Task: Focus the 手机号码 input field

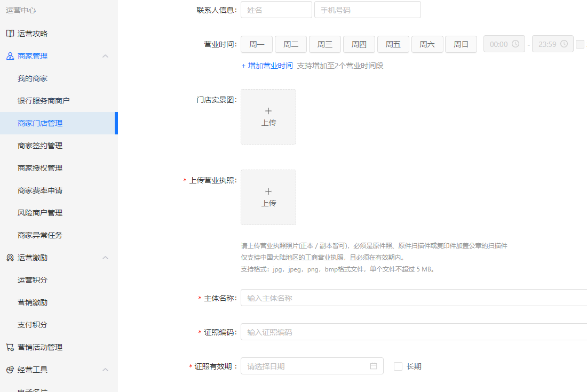Action: pos(367,10)
